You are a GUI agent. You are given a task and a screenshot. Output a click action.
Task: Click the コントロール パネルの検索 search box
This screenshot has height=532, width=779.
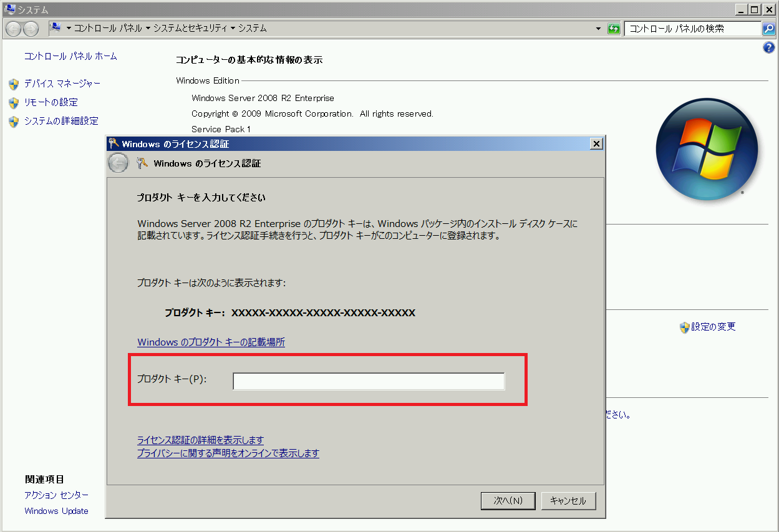[692, 29]
